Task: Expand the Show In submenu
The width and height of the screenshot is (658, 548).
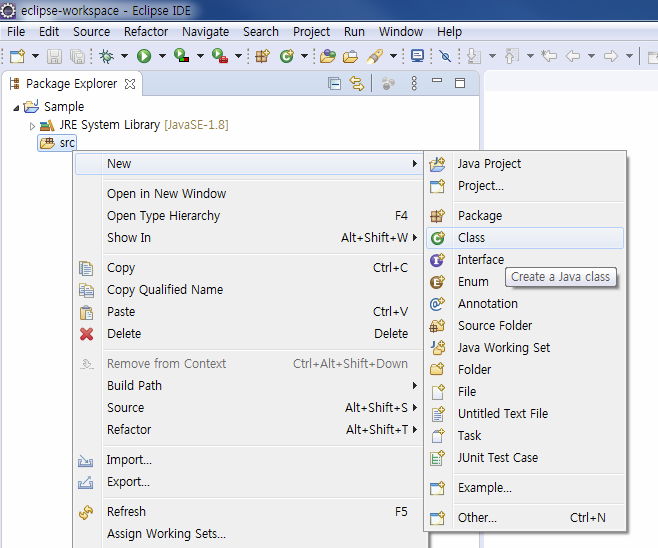Action: pos(248,238)
